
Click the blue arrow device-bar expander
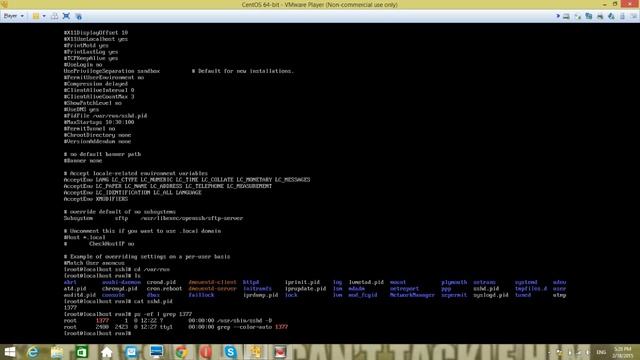coord(558,16)
